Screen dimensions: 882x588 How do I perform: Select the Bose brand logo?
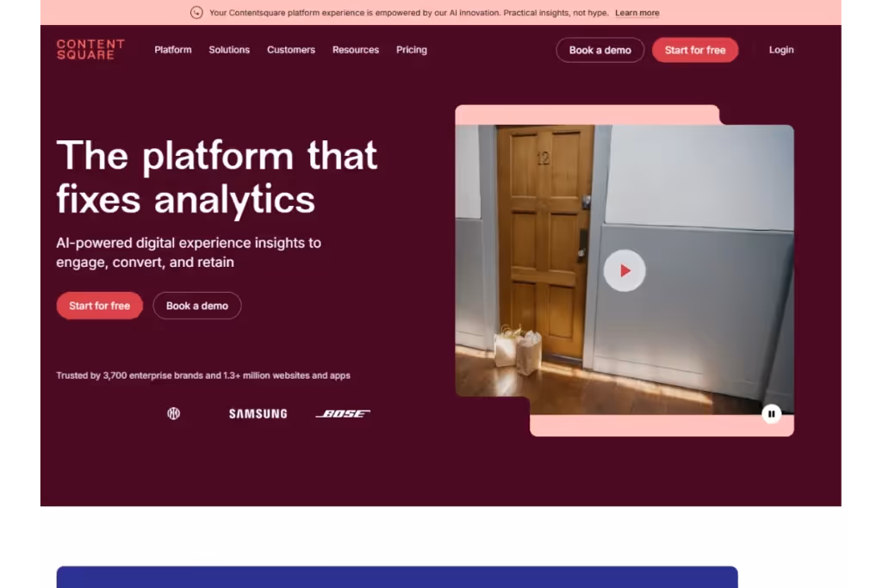[342, 412]
